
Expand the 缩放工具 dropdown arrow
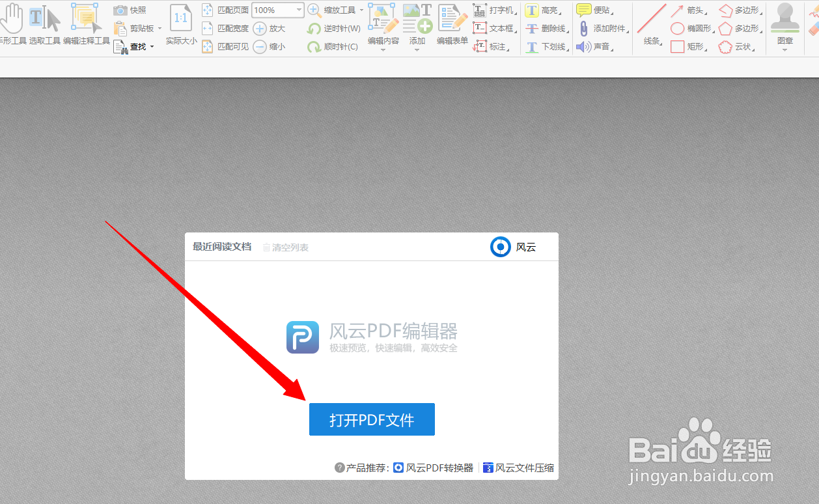click(x=361, y=10)
